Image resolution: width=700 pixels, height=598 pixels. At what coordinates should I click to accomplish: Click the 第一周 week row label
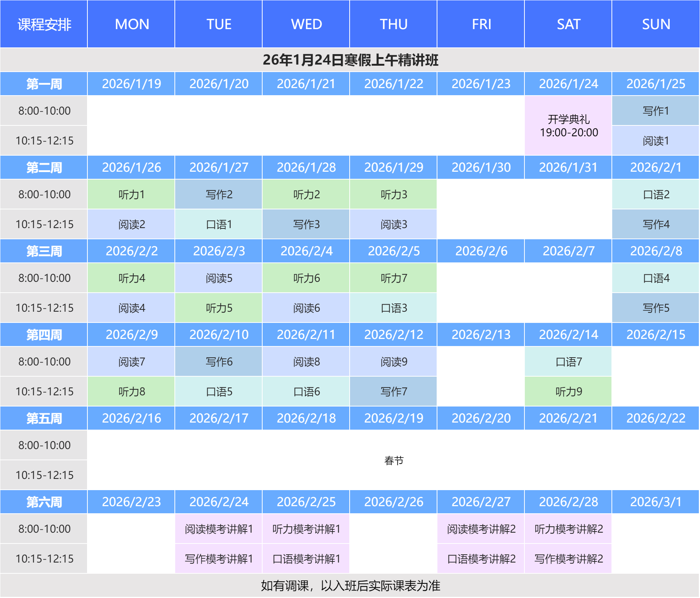44,84
